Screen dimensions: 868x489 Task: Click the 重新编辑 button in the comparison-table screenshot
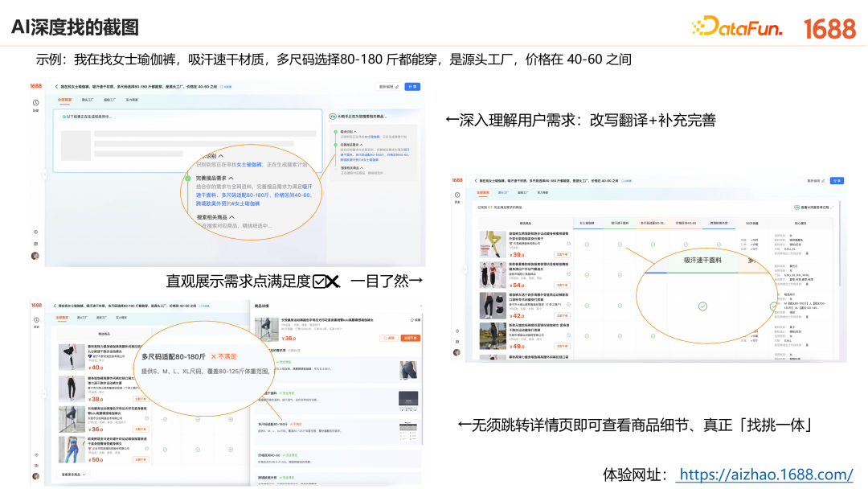816,181
